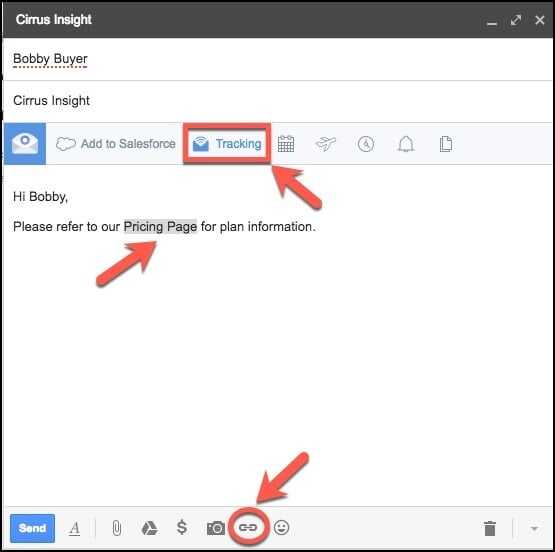Image resolution: width=555 pixels, height=552 pixels.
Task: Click the highlighted Pricing Page text
Action: (x=160, y=226)
